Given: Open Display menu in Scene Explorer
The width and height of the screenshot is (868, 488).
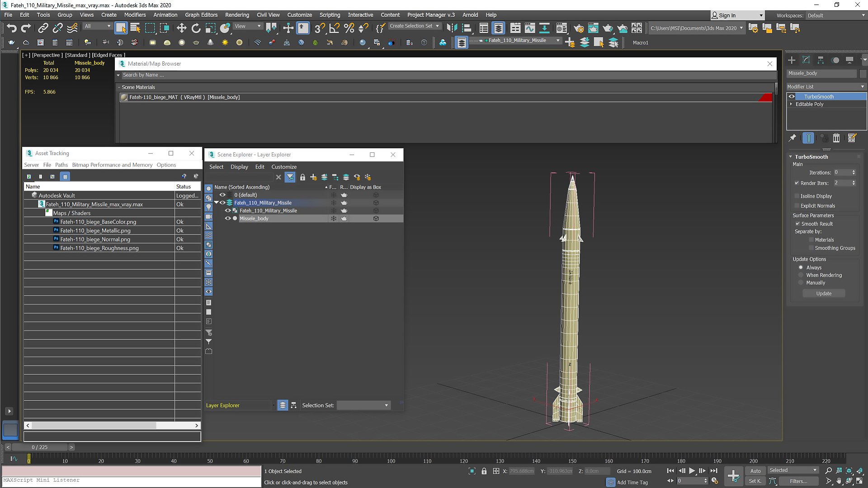Looking at the screenshot, I should (x=239, y=167).
